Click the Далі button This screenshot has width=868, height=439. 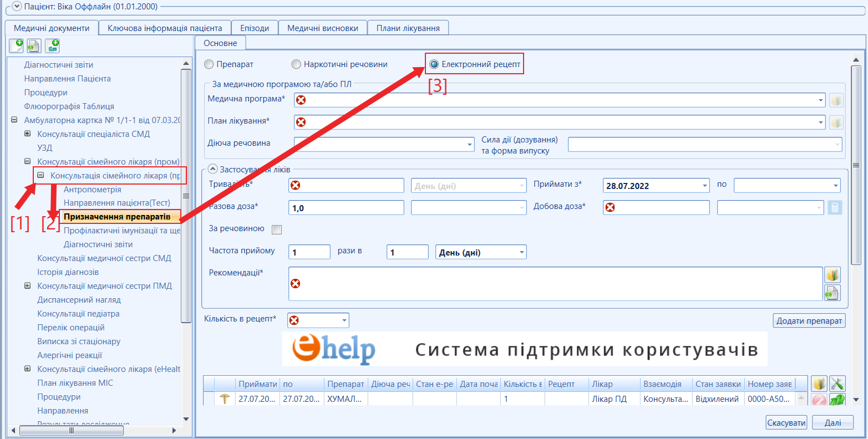pos(833,422)
